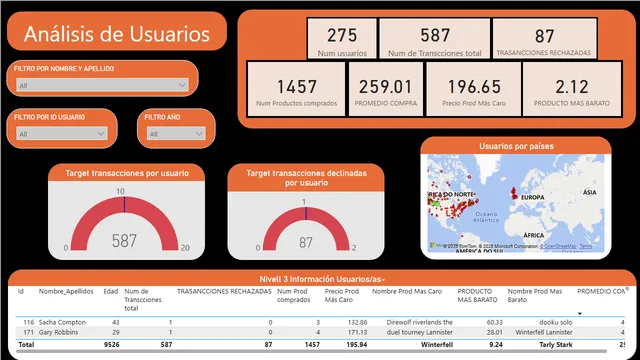Click Target transacciones declinadas por usuario title
Viewport: 640px width, 360px height.
[306, 178]
